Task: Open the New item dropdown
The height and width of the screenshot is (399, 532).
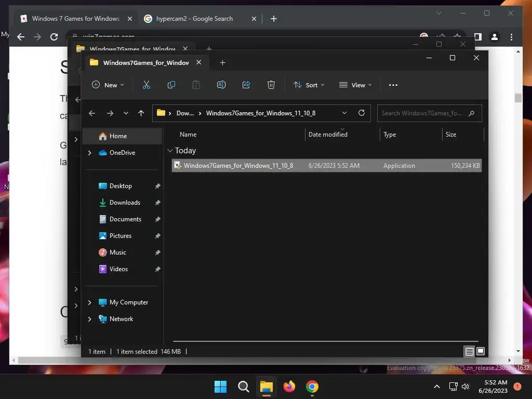Action: 108,85
